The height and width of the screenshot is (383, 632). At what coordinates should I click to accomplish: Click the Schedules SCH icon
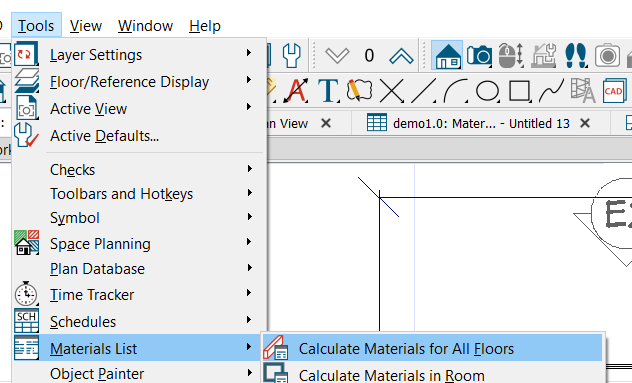point(26,321)
